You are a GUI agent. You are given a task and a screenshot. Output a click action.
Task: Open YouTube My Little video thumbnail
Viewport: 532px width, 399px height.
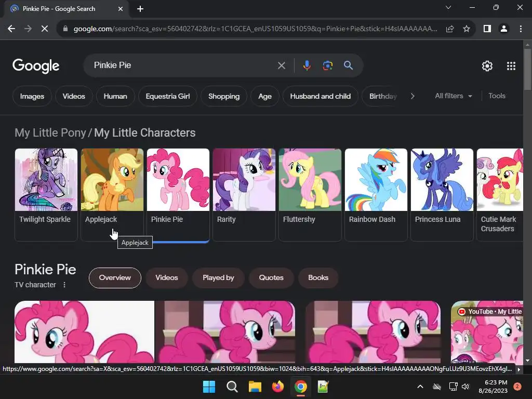(487, 332)
